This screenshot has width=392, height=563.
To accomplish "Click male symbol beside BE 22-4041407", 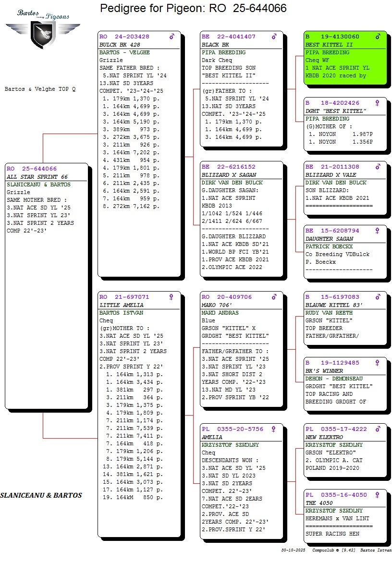I will click(x=274, y=37).
